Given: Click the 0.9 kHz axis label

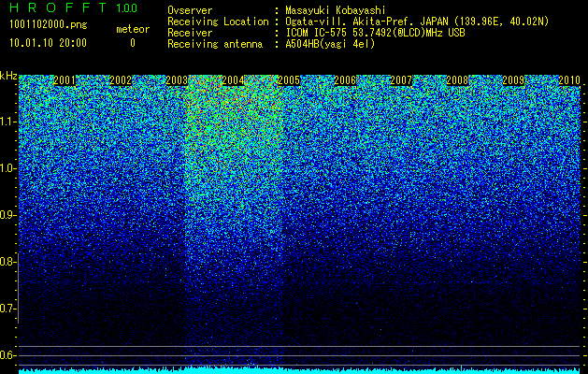Looking at the screenshot, I should [x=8, y=215].
